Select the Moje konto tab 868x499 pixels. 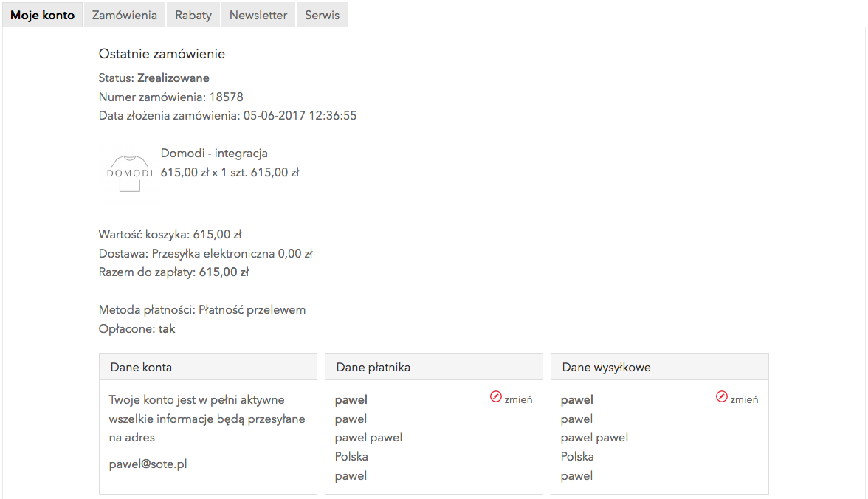[43, 15]
